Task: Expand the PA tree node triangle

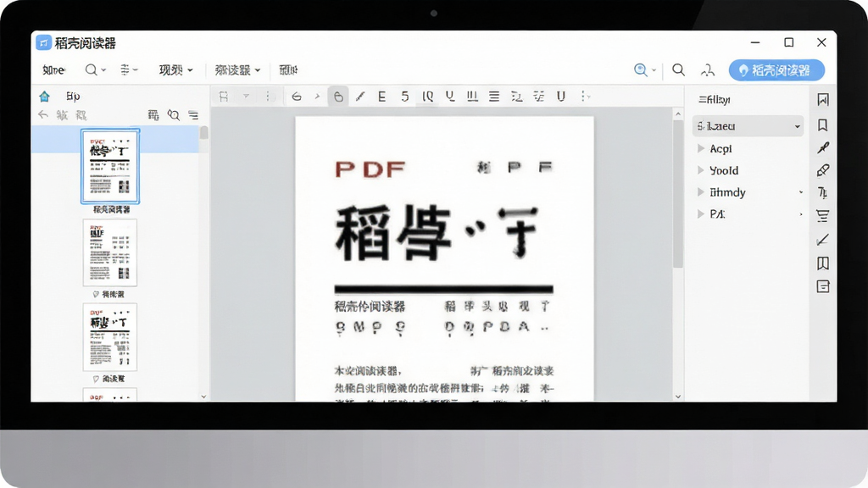Action: coord(701,213)
